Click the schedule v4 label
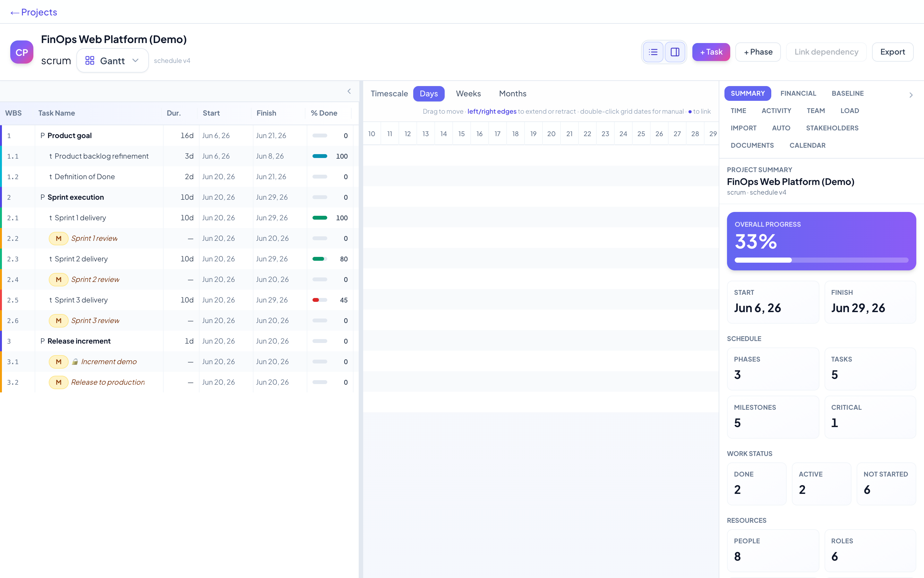The width and height of the screenshot is (924, 578). point(172,61)
